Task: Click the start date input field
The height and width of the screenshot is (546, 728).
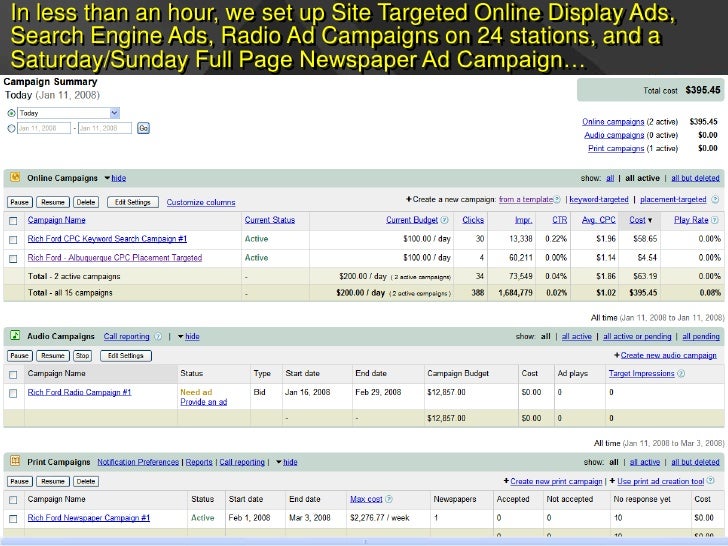Action: (44, 128)
